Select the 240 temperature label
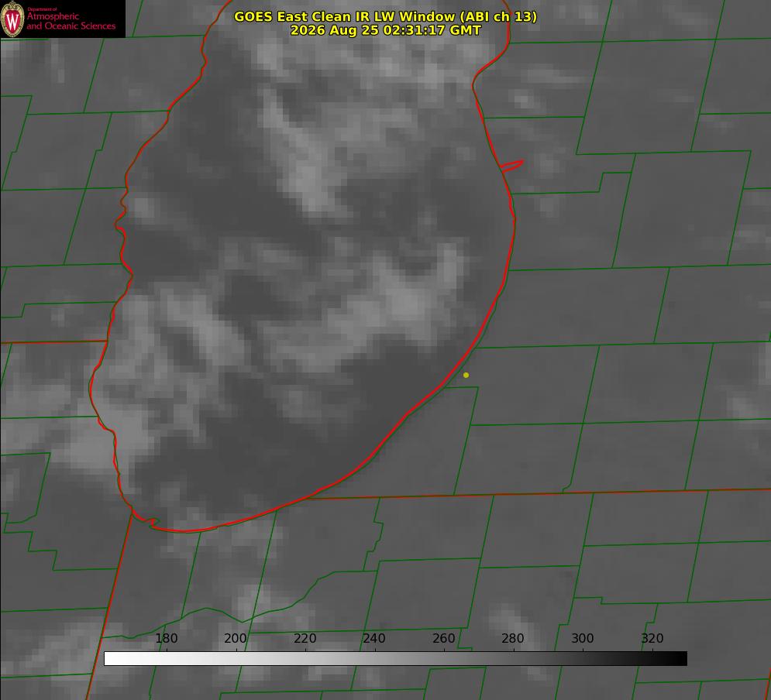Screen dimensions: 771x700 374,638
